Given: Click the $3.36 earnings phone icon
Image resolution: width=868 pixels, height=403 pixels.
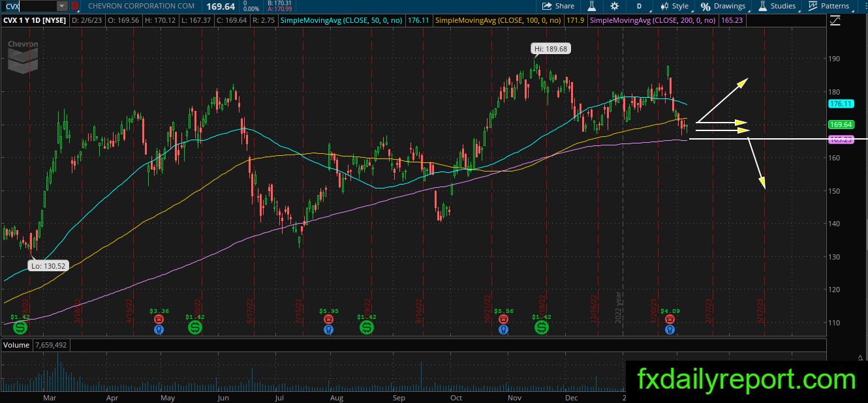Looking at the screenshot, I should pyautogui.click(x=159, y=319).
